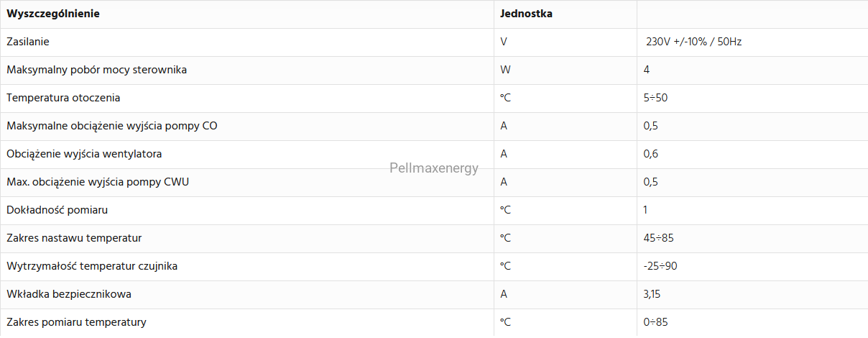Select Wytrzymałość temperatur czujnika label
The width and height of the screenshot is (868, 338).
pyautogui.click(x=92, y=266)
